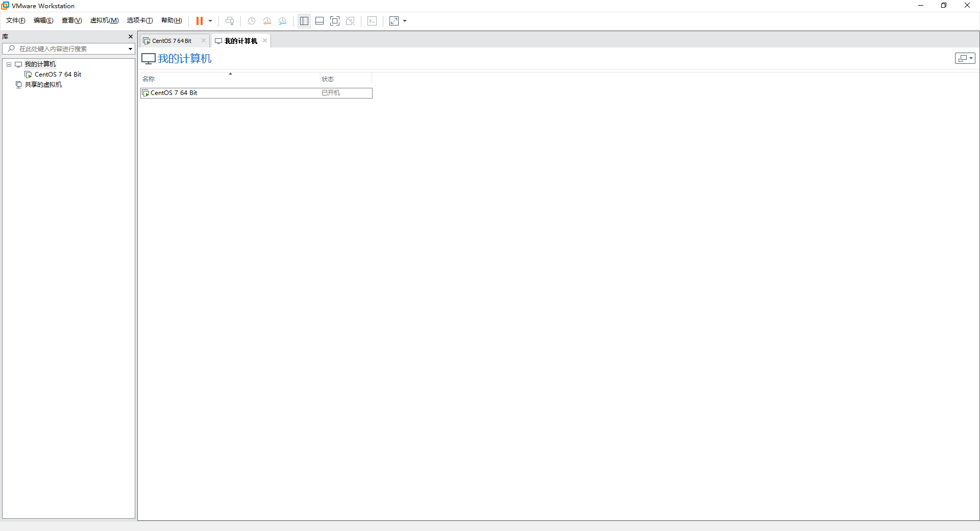Collapse the 我的计算机 tree node
Viewport: 980px width, 531px height.
(9, 64)
